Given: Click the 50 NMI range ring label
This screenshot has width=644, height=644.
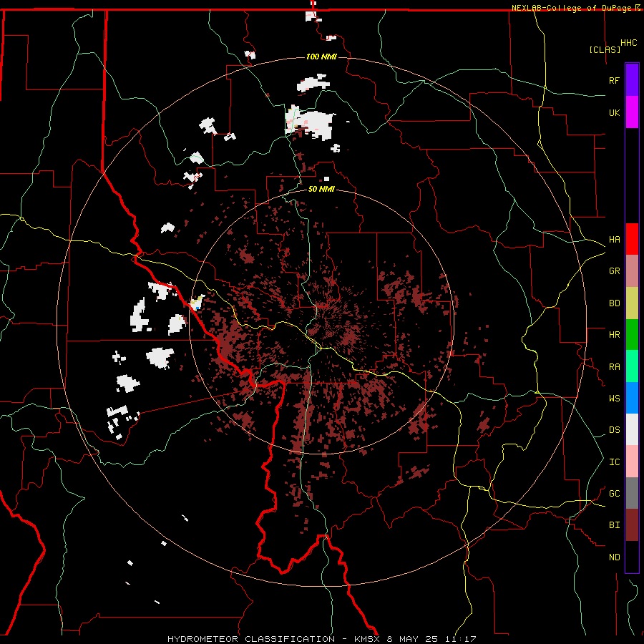Looking at the screenshot, I should click(321, 189).
